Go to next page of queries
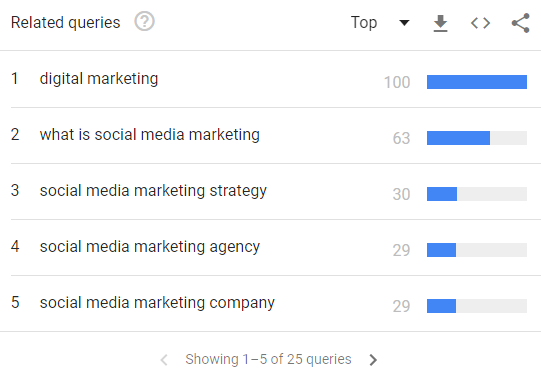The height and width of the screenshot is (379, 541). coord(373,360)
